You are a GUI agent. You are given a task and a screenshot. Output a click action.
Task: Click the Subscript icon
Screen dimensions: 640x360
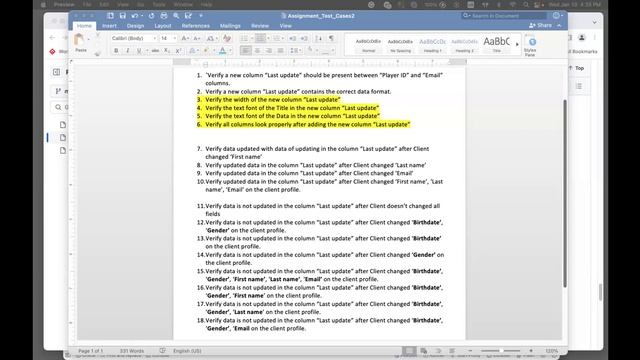click(167, 51)
